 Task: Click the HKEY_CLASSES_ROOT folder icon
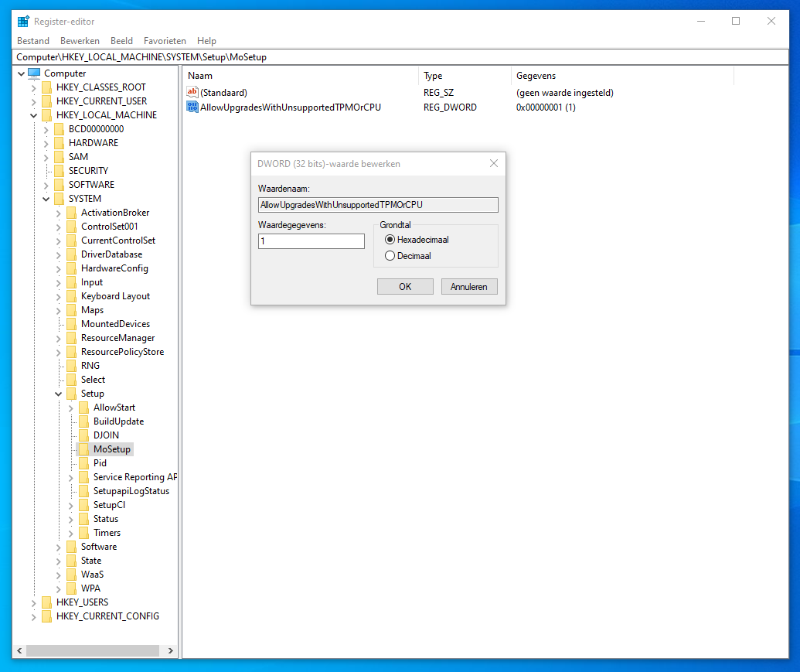[46, 87]
